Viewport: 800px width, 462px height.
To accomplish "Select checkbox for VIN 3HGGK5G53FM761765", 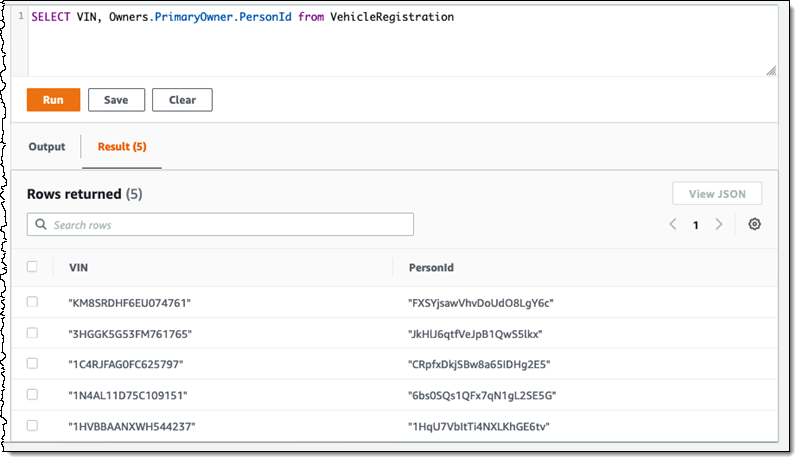I will (x=32, y=333).
